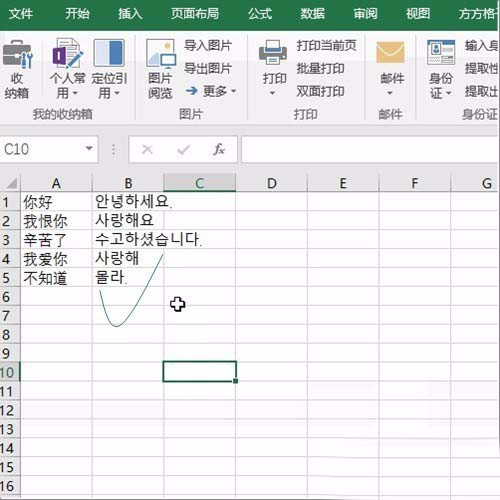Image resolution: width=500 pixels, height=500 pixels.
Task: Switch to the 审阅 tab
Action: [365, 14]
